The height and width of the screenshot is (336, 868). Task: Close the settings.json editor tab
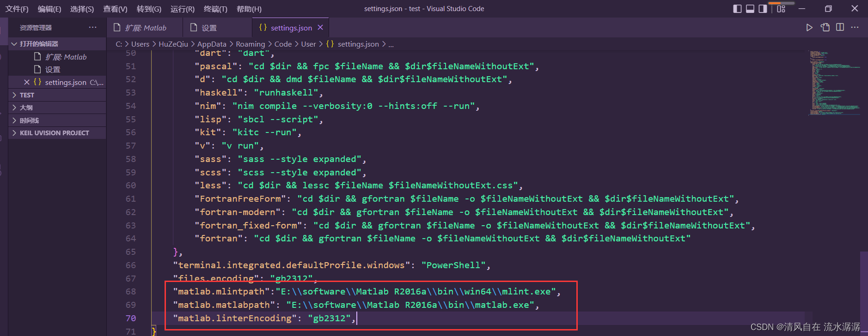point(320,28)
